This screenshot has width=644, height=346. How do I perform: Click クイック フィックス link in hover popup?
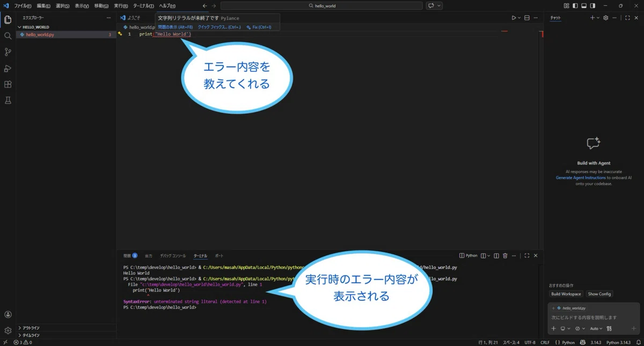coord(219,27)
